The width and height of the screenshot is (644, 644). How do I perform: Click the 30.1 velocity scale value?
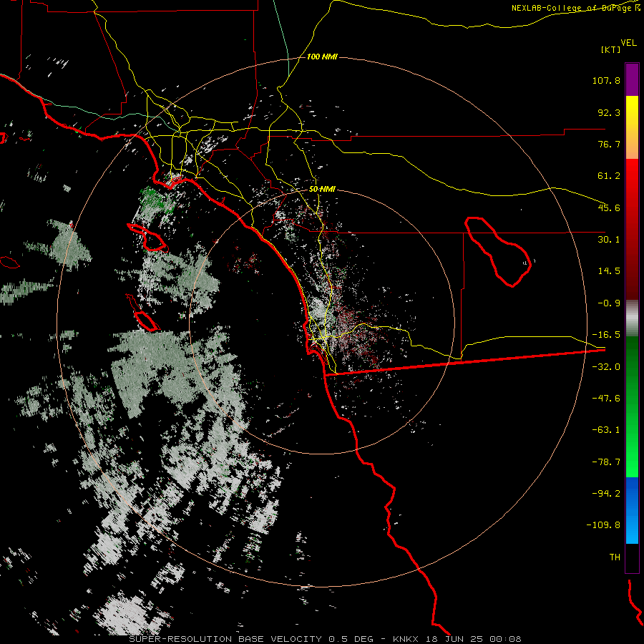tap(609, 240)
